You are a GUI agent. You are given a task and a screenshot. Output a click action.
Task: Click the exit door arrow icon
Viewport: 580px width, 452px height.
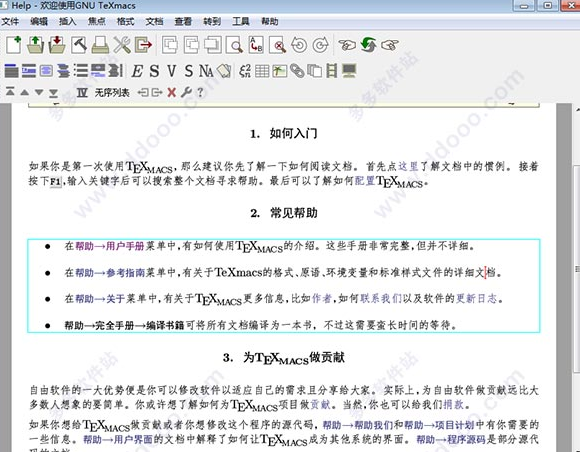pyautogui.click(x=143, y=45)
